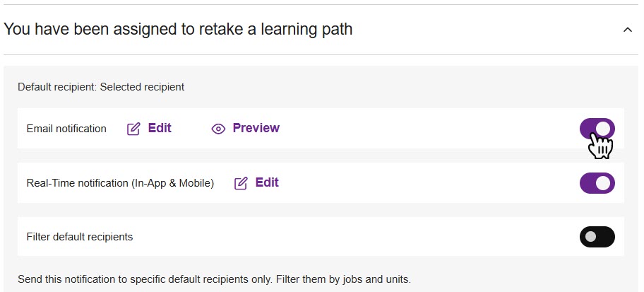Image resolution: width=644 pixels, height=292 pixels.
Task: Click the 'Send this notification to specific' description
Action: (x=214, y=279)
